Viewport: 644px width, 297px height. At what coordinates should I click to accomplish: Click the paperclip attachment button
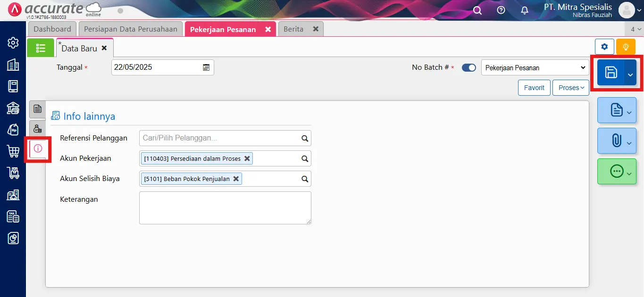616,140
